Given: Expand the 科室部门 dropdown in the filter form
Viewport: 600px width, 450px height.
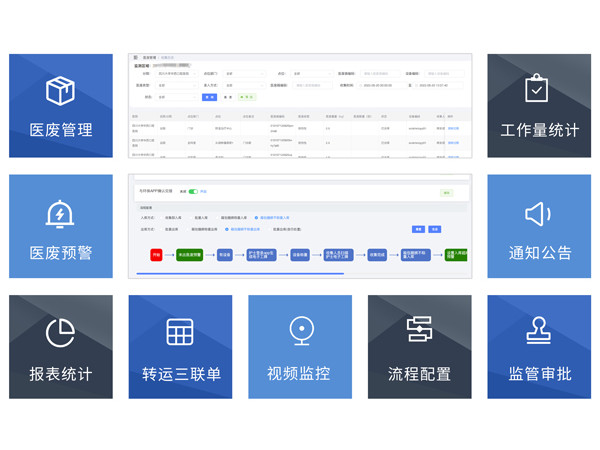Looking at the screenshot, I should pyautogui.click(x=244, y=73).
